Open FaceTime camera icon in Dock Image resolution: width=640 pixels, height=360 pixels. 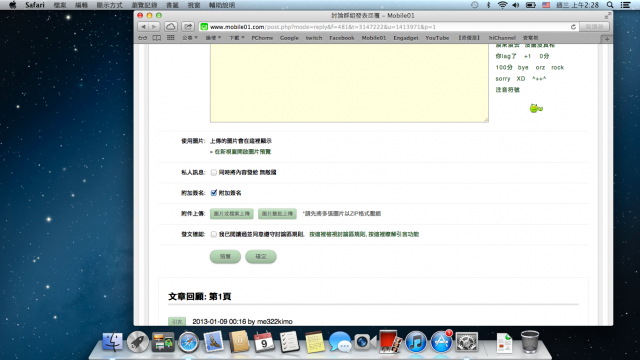click(x=364, y=342)
